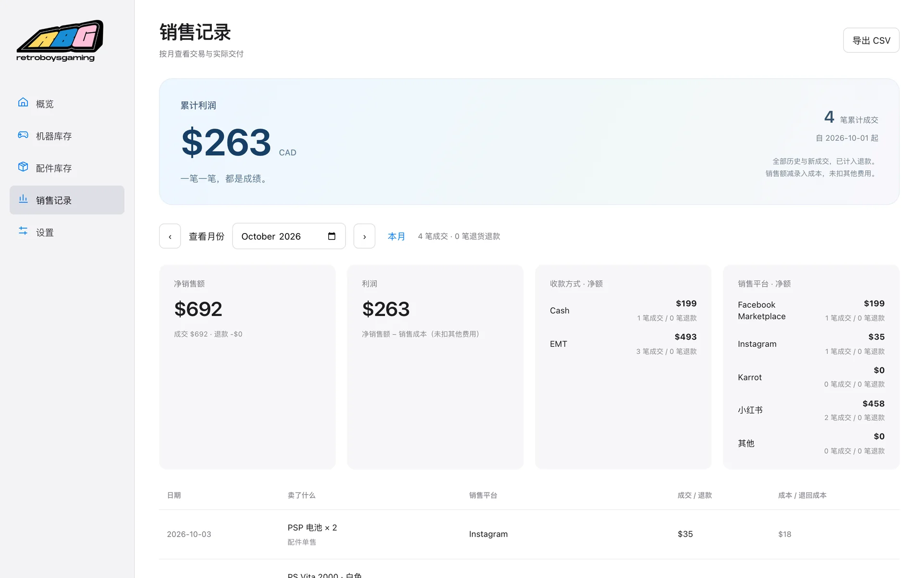Go to next month with right chevron
Image resolution: width=924 pixels, height=578 pixels.
tap(364, 236)
